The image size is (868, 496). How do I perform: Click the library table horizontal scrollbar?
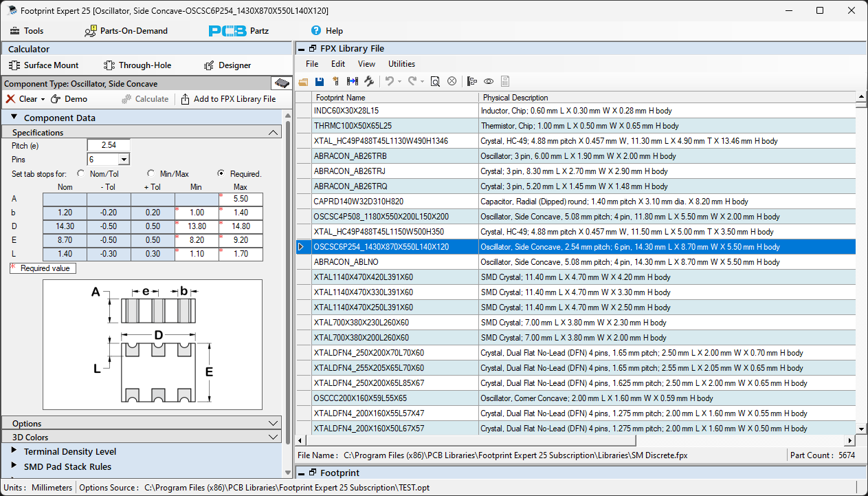point(471,440)
